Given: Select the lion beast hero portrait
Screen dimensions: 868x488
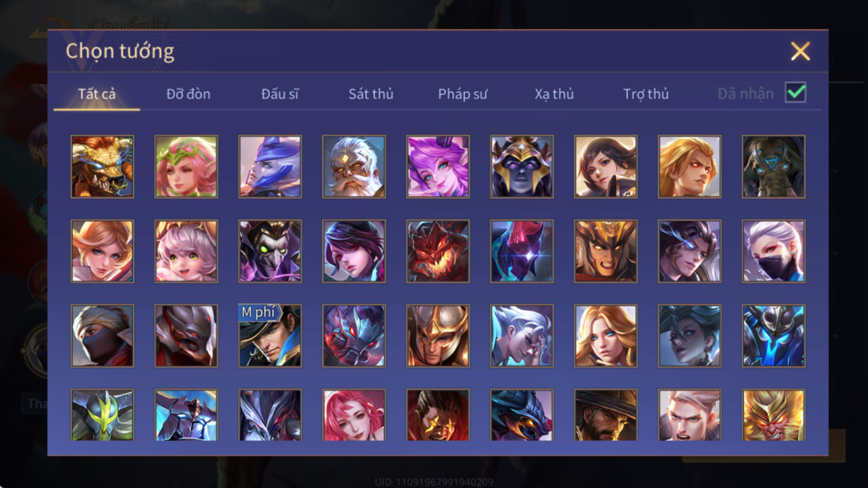Looking at the screenshot, I should [x=102, y=167].
